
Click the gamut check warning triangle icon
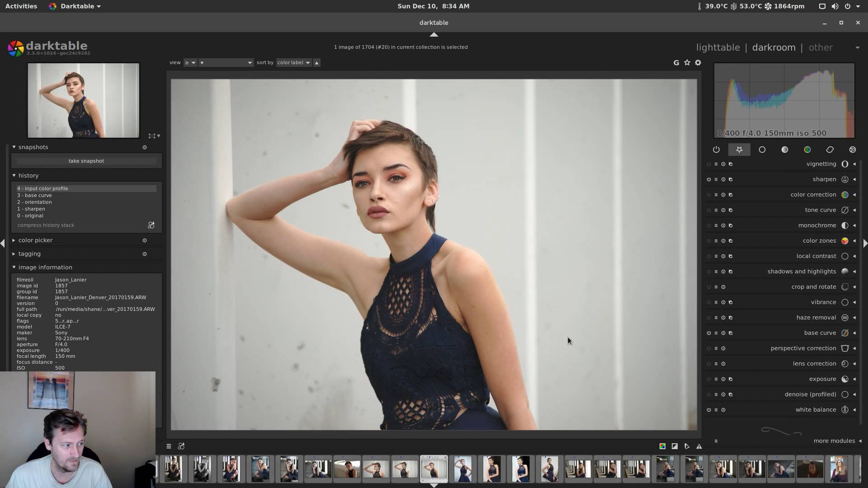pos(699,446)
